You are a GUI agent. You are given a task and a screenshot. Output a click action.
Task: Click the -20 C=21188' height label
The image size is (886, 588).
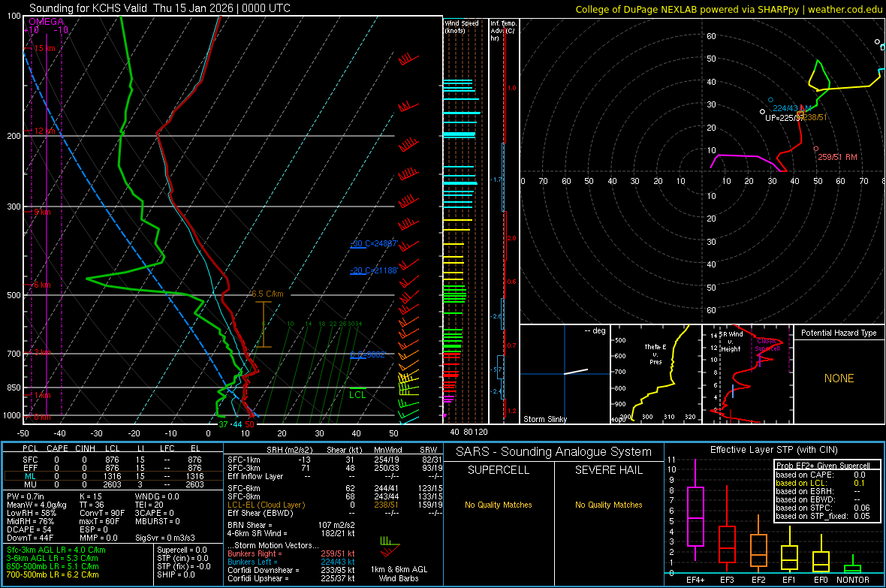coord(375,271)
